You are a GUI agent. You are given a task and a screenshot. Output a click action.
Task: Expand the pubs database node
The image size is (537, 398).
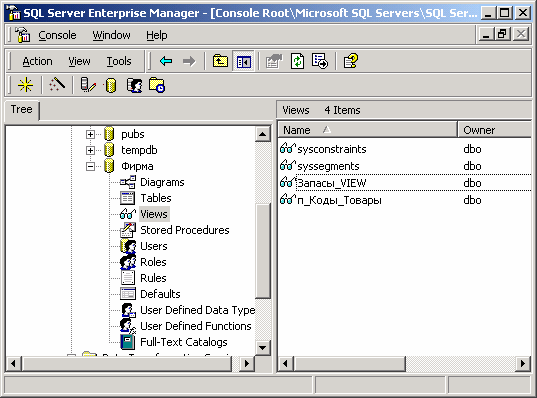point(90,134)
